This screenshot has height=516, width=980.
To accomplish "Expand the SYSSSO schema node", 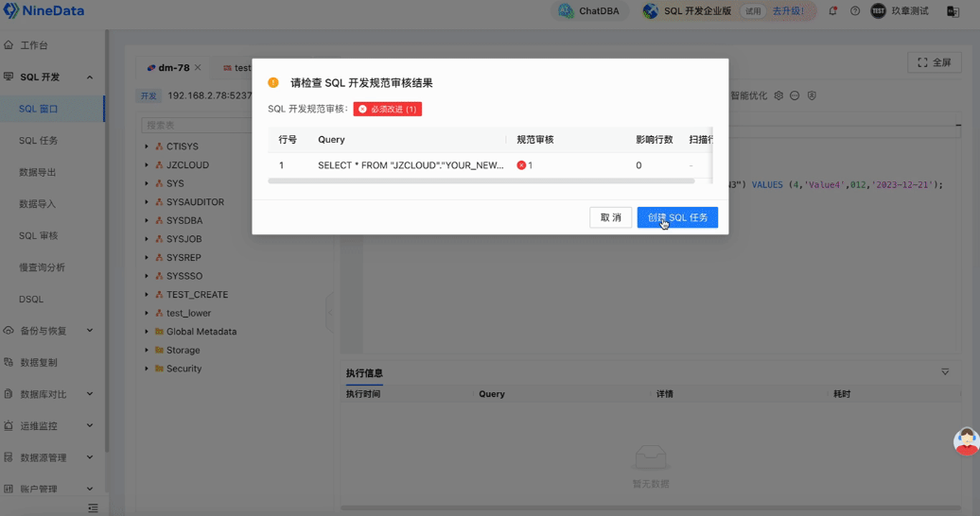I will (x=147, y=276).
